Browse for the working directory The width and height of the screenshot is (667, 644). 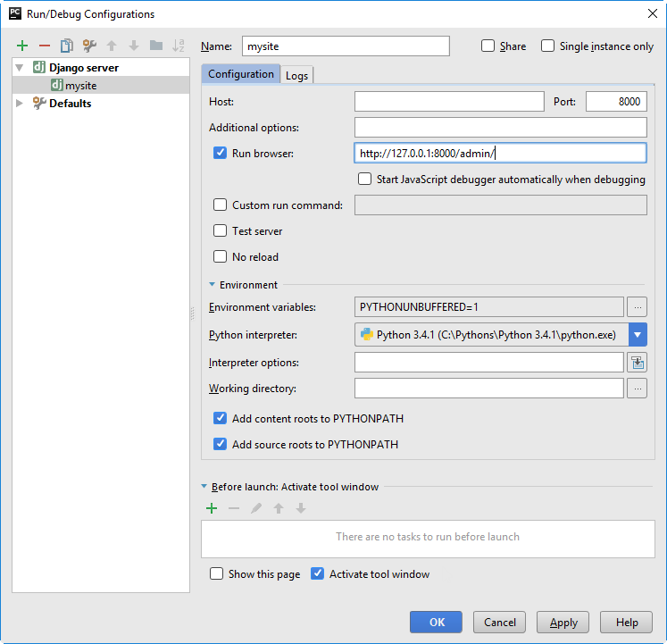click(x=637, y=389)
